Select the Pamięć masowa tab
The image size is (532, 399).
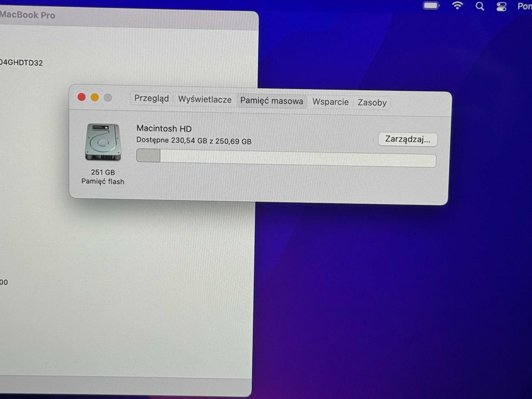pyautogui.click(x=271, y=101)
